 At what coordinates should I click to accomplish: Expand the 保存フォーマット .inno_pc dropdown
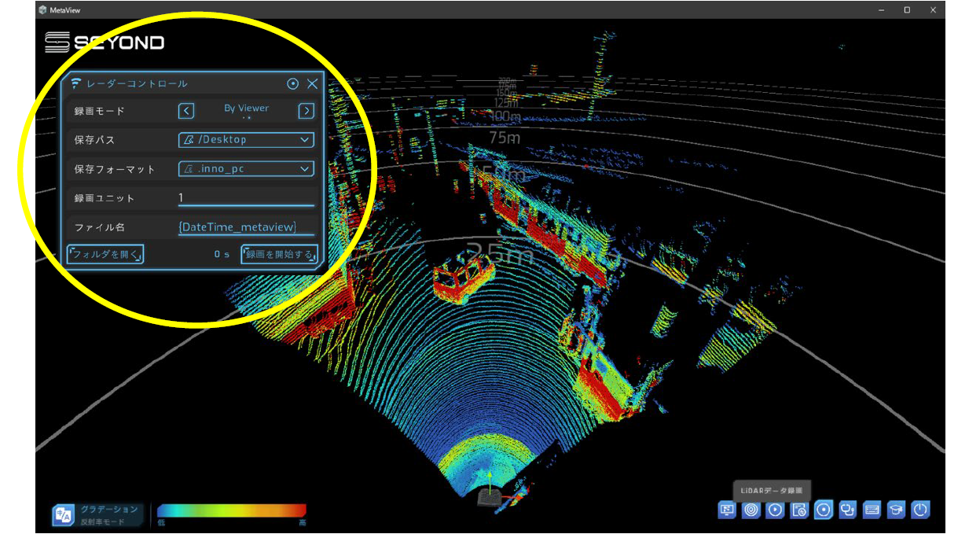246,169
